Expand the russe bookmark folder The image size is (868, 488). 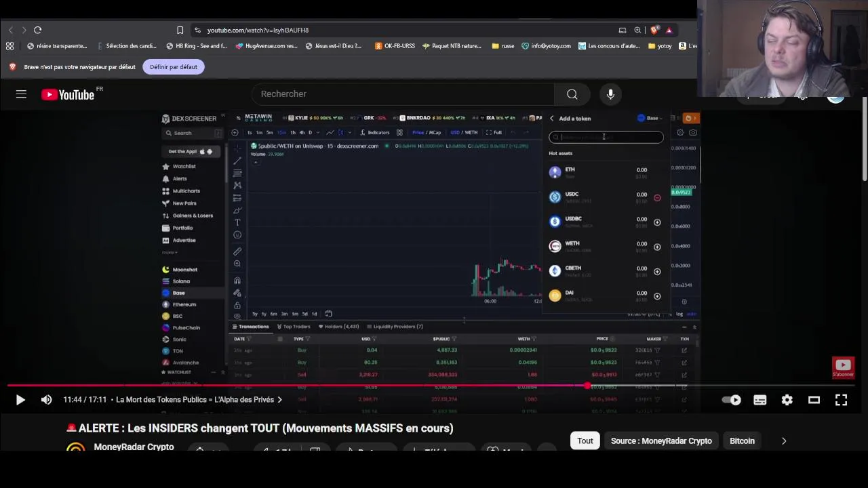tap(503, 46)
